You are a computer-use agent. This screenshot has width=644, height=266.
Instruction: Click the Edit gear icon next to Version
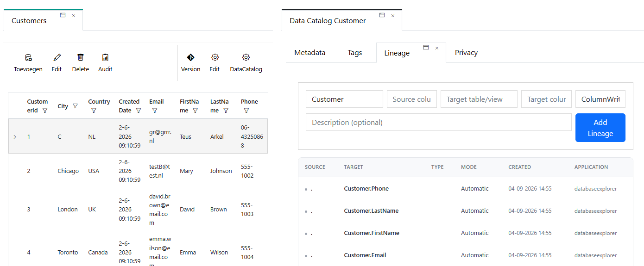(215, 57)
